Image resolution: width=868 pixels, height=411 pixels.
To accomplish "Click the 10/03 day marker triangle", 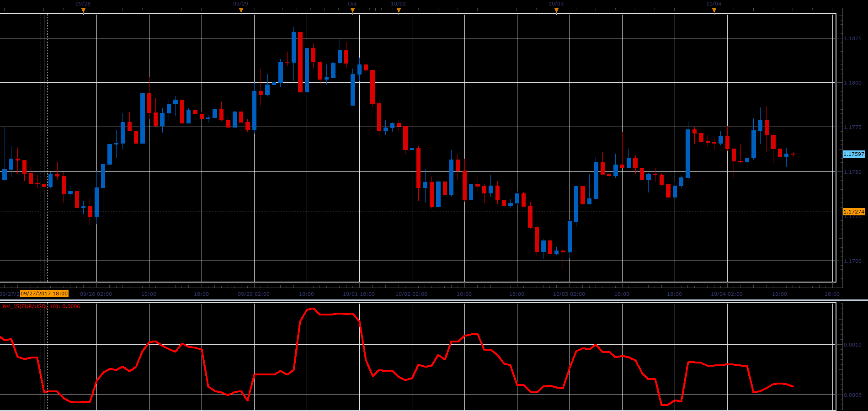I will pyautogui.click(x=556, y=11).
